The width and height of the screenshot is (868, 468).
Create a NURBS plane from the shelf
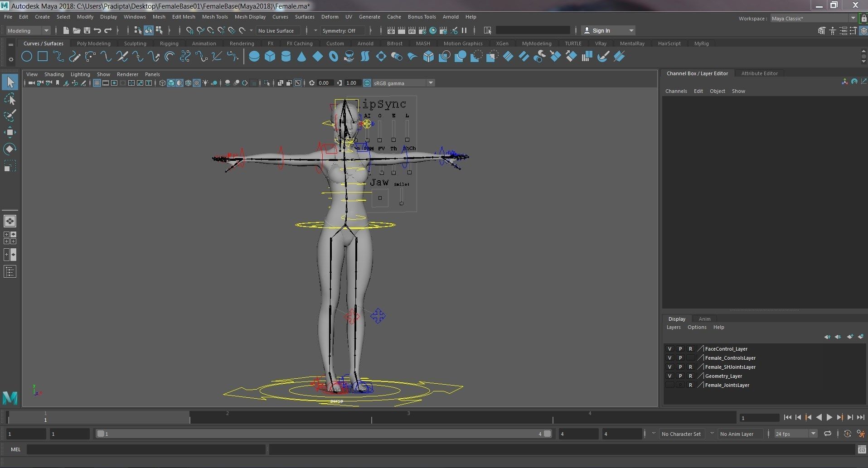(x=318, y=57)
